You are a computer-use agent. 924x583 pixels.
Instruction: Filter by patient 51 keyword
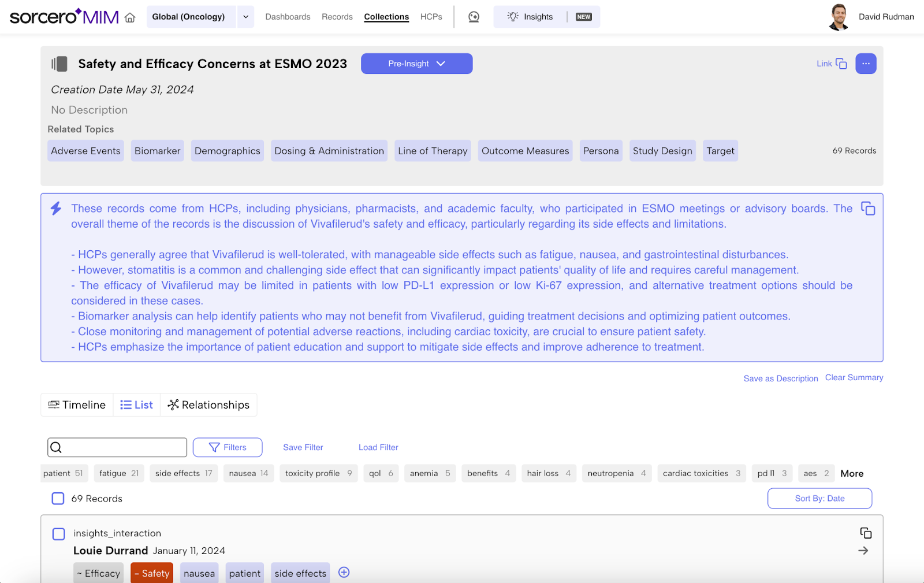point(64,473)
